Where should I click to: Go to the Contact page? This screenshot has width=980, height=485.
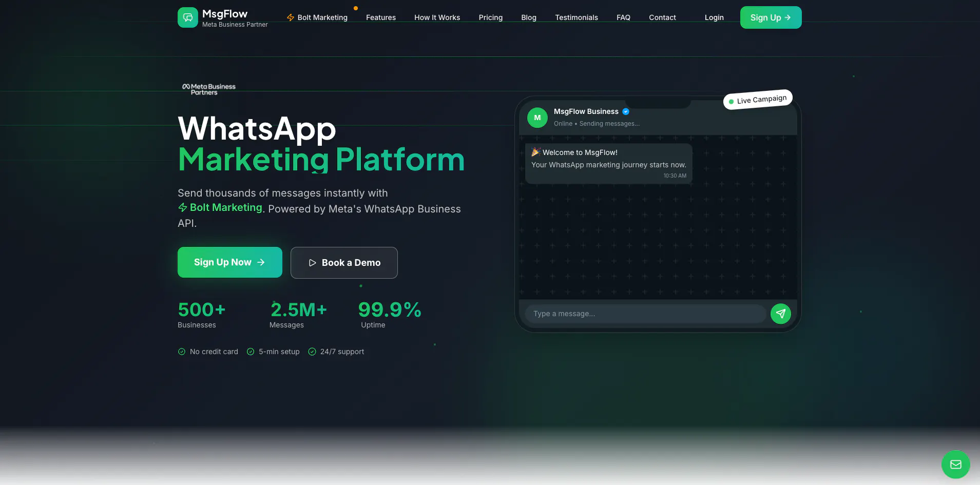[662, 17]
